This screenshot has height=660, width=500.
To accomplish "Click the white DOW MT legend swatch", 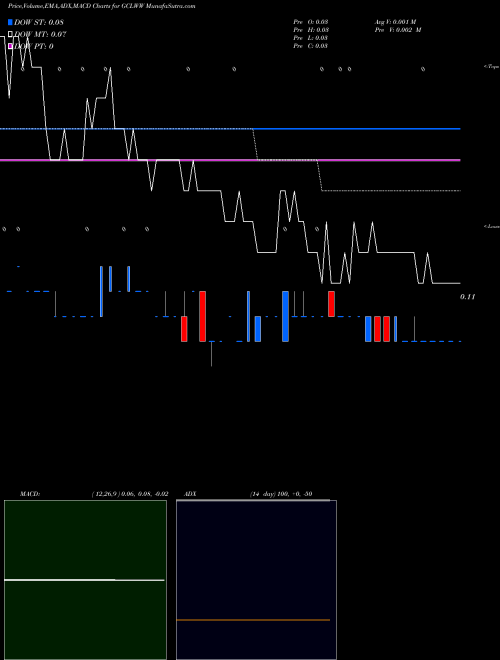I will 10,34.
